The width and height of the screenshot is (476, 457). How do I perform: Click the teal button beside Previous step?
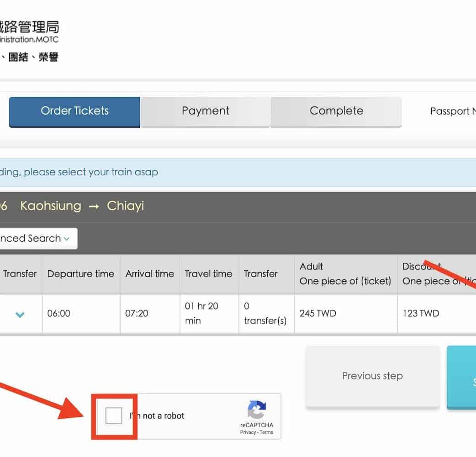pos(462,377)
